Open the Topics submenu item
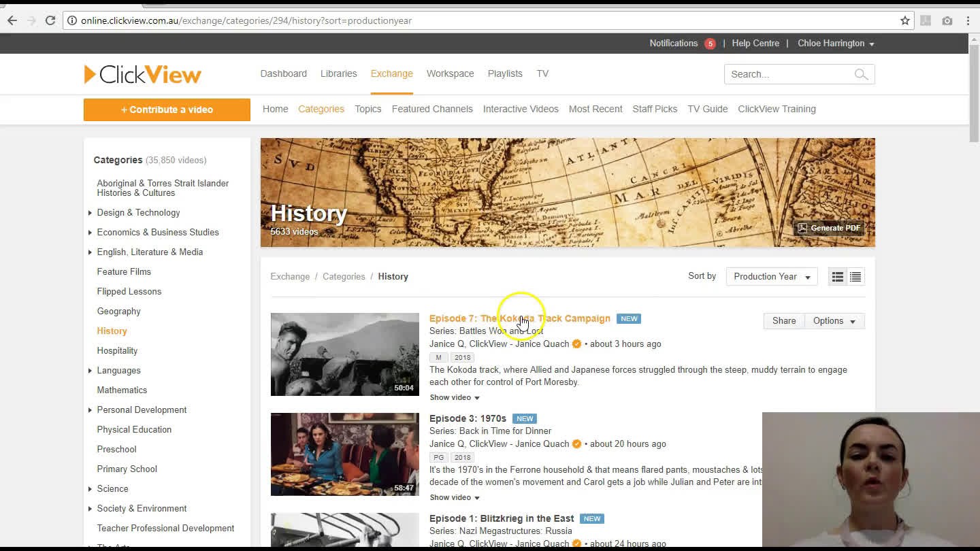Viewport: 980px width, 551px height. pos(368,109)
